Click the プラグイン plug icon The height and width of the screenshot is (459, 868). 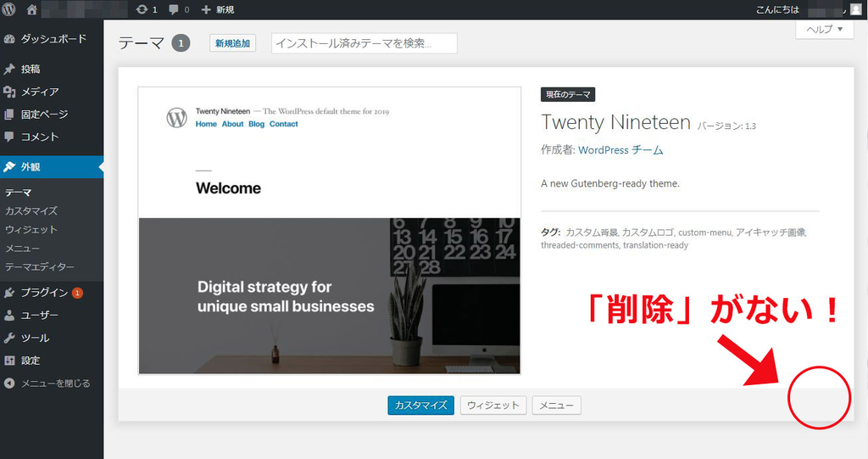coord(8,293)
